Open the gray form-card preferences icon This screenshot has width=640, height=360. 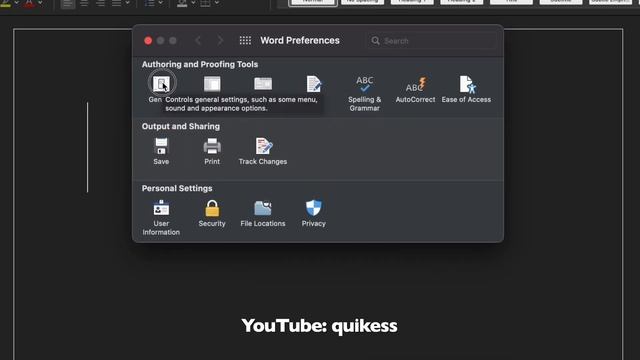point(263,84)
